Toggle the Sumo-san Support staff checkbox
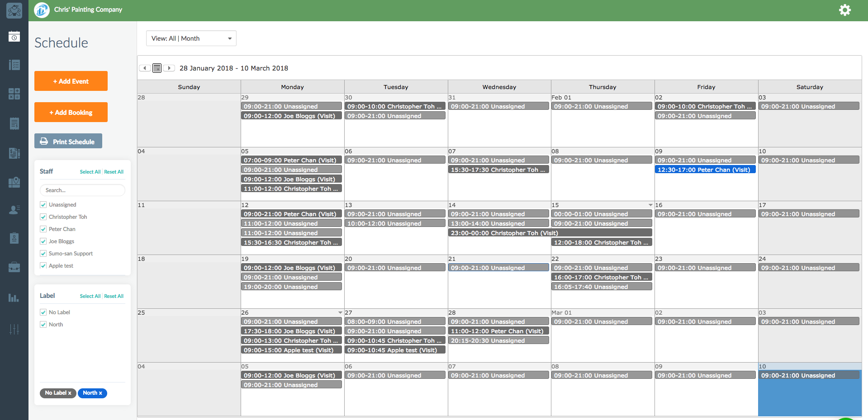Image resolution: width=868 pixels, height=420 pixels. pos(43,254)
